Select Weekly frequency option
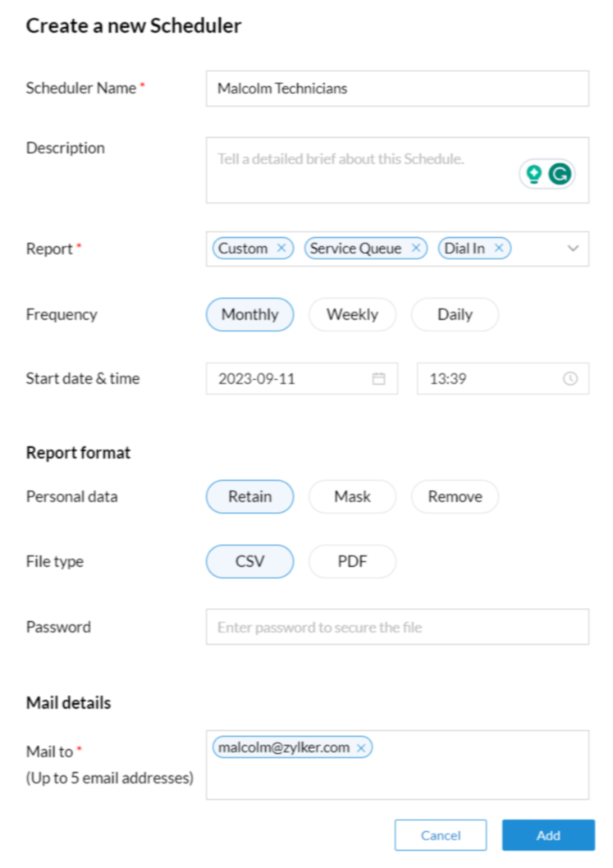Viewport: 613px width, 868px height. coord(352,314)
